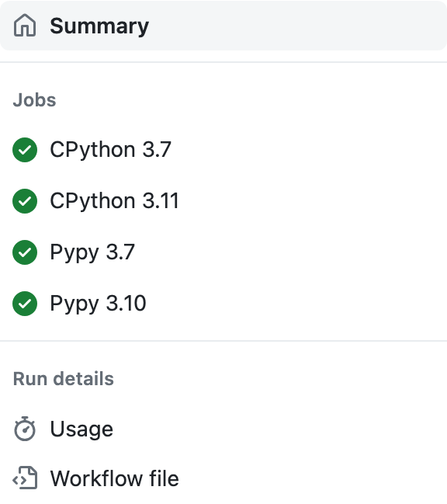The height and width of the screenshot is (504, 447).
Task: Click the Jobs section heading
Action: coord(34,100)
